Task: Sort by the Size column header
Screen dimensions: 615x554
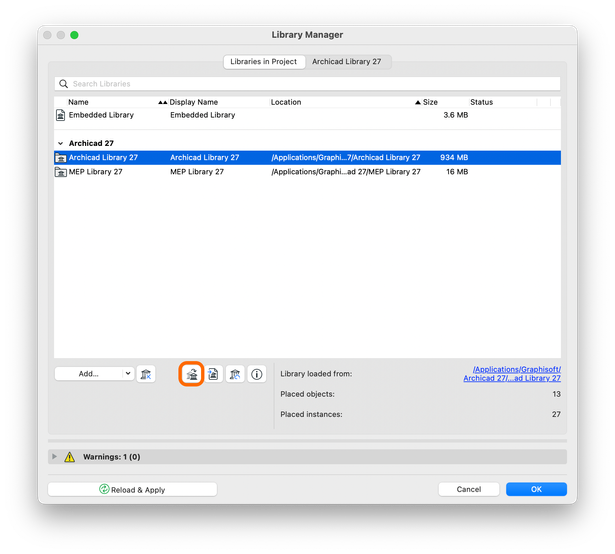Action: 430,102
